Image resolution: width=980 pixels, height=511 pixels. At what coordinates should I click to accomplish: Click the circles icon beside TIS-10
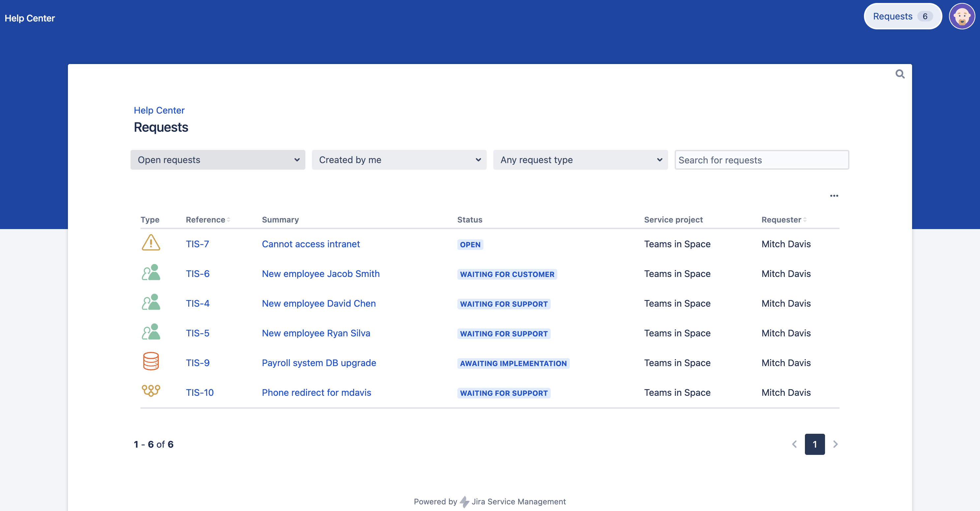[151, 391]
